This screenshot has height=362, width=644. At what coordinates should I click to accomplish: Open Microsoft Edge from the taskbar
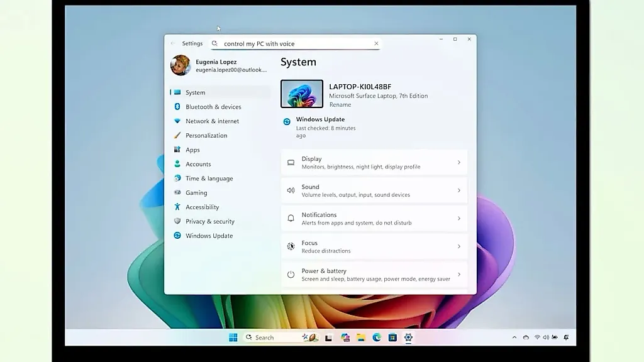[377, 337]
